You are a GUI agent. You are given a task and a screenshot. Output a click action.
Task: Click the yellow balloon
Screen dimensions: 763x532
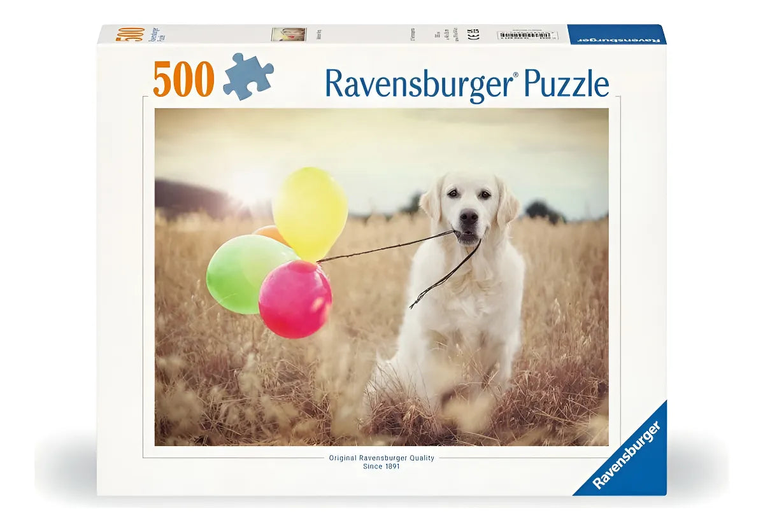click(x=311, y=211)
